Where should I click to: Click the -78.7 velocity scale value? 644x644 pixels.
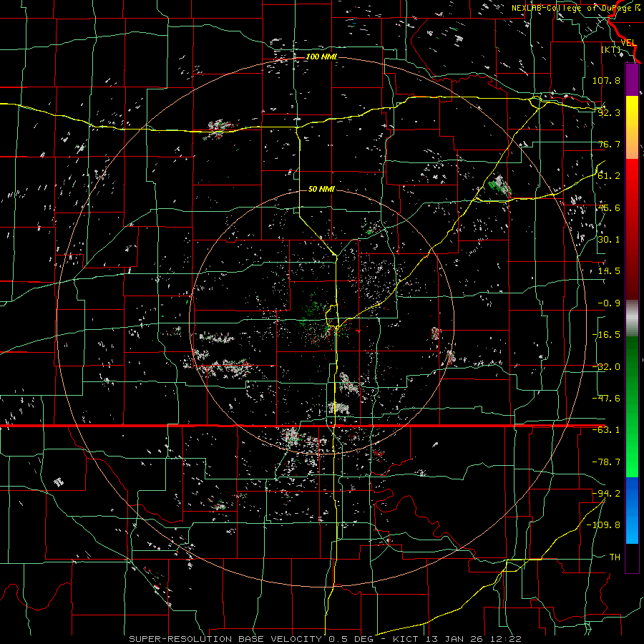606,462
